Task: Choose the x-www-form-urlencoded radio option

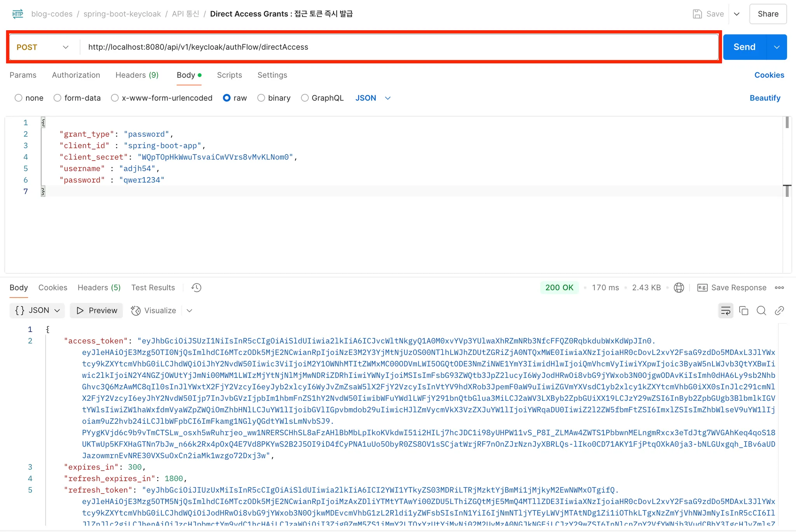Action: pos(115,98)
